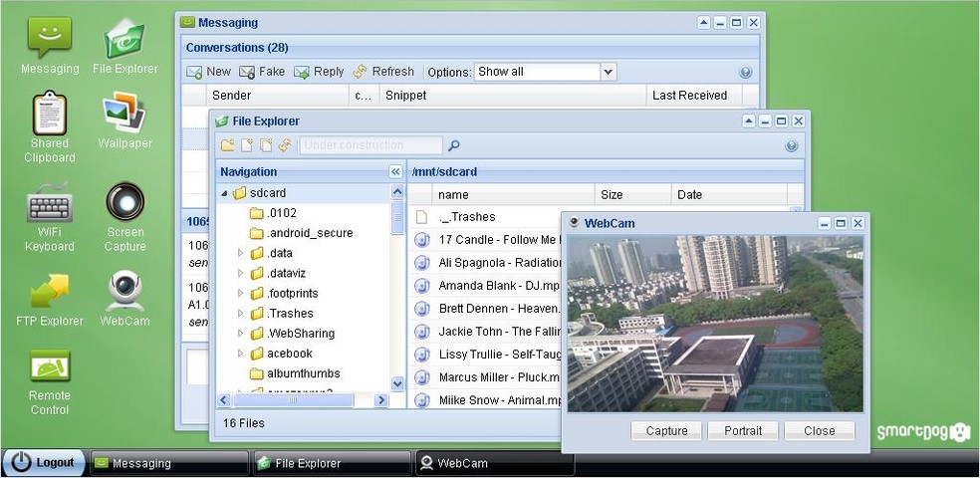This screenshot has height=478, width=980.
Task: Open the Options Show all dropdown
Action: click(609, 72)
